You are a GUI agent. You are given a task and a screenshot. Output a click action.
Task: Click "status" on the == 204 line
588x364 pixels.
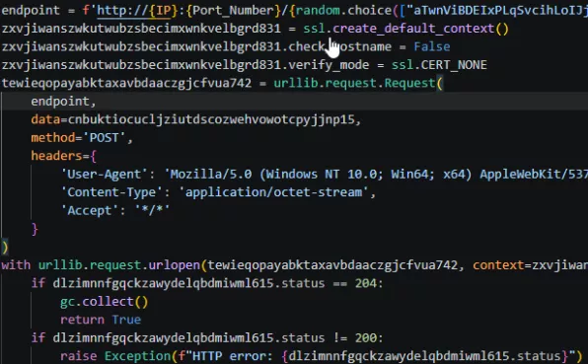tap(303, 283)
